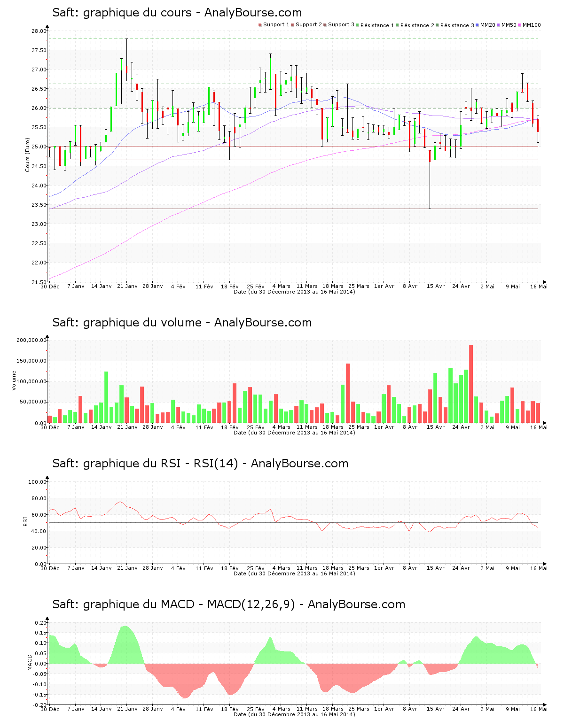Click the Support 1 legend color square
The width and height of the screenshot is (564, 728).
coord(260,25)
